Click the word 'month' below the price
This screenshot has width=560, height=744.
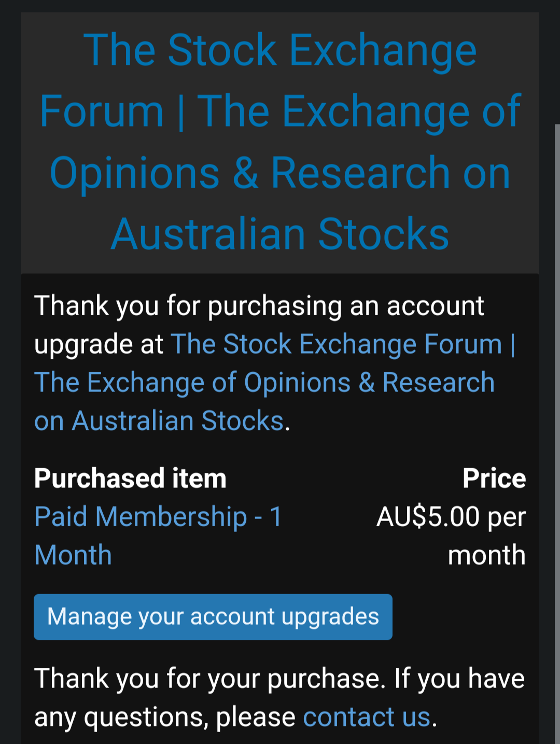(486, 555)
